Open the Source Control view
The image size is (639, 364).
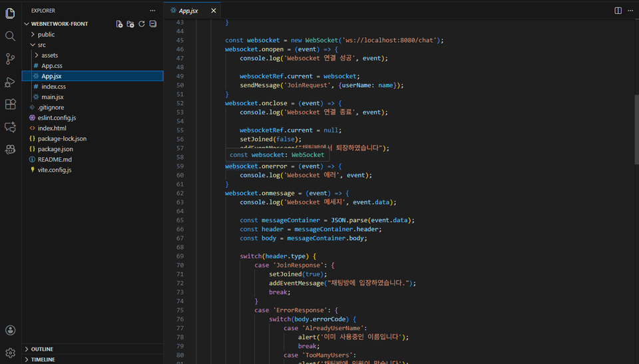click(10, 59)
